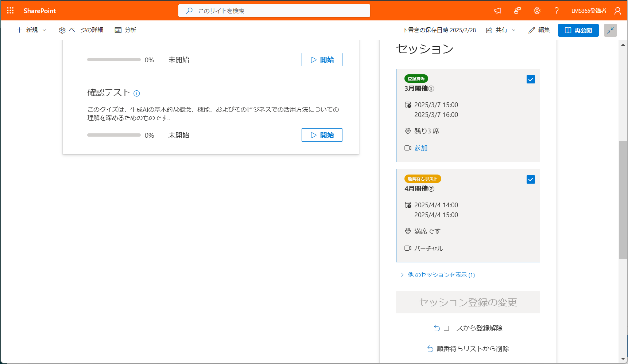Click seats icon beside 残り3 席
The width and height of the screenshot is (628, 364).
click(x=408, y=131)
